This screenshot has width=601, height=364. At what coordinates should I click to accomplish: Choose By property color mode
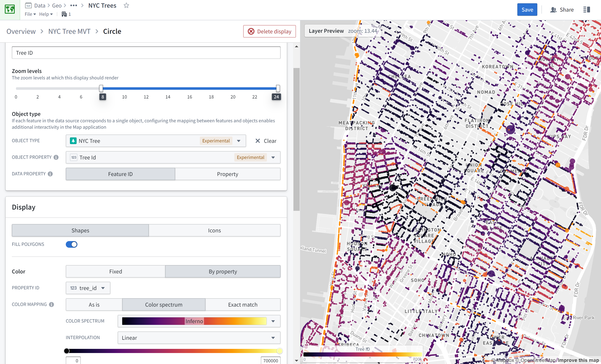(x=223, y=271)
